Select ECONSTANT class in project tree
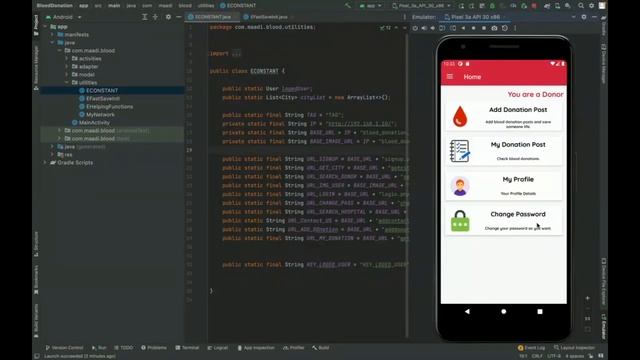640x360 pixels. (x=102, y=90)
